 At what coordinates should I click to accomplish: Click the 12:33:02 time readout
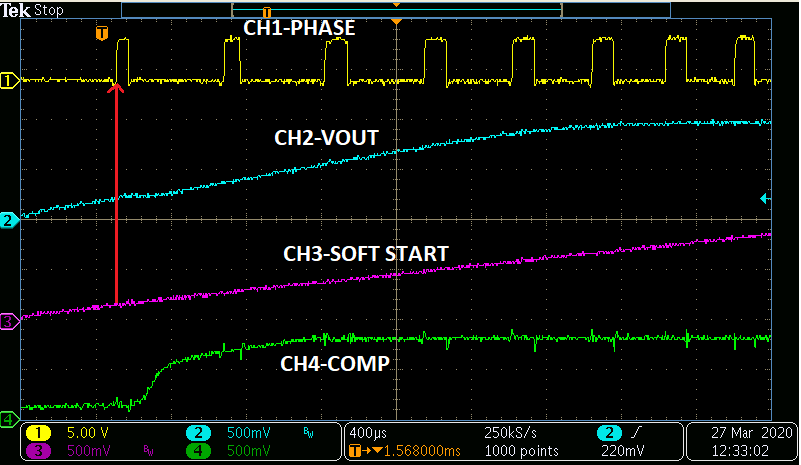[740, 451]
